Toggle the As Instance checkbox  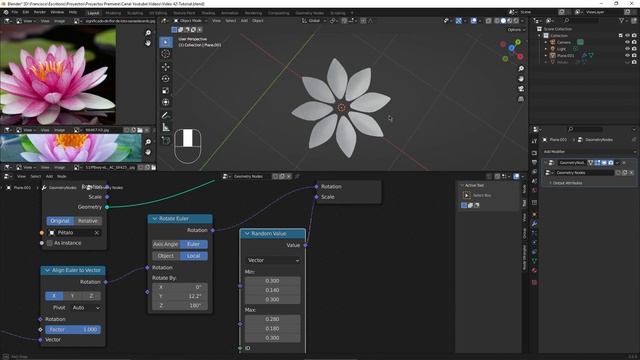(50, 243)
